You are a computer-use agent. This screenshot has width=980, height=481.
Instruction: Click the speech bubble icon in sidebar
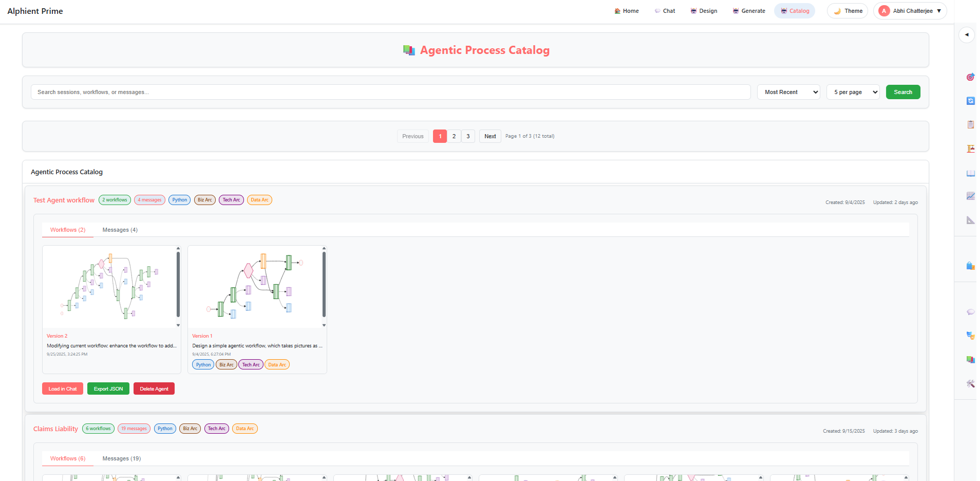(x=970, y=312)
